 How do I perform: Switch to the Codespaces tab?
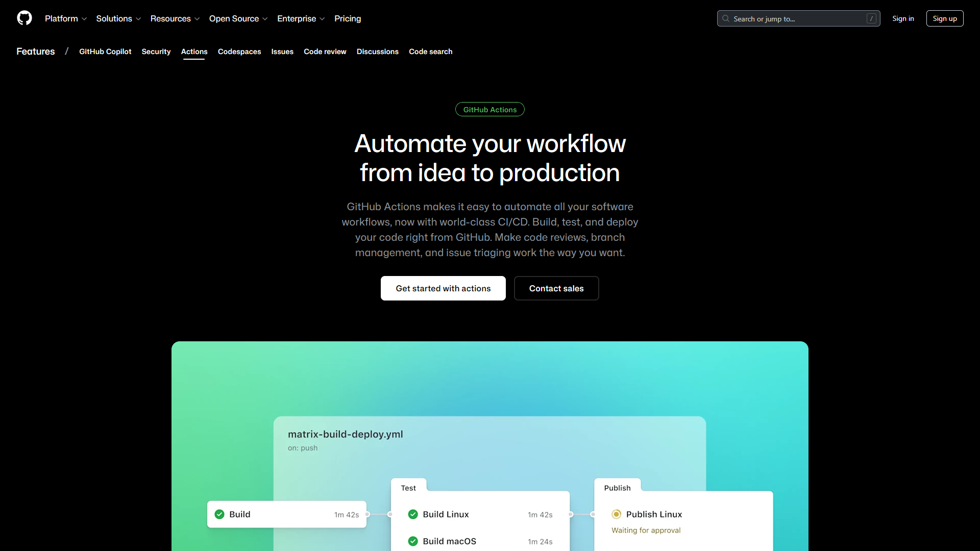point(239,52)
